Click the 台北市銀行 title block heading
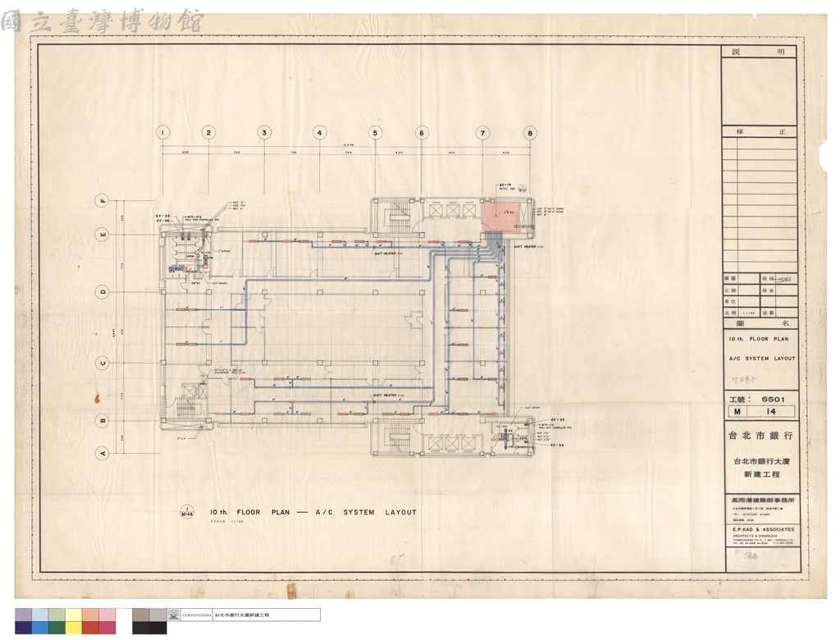840x640 pixels. 760,436
